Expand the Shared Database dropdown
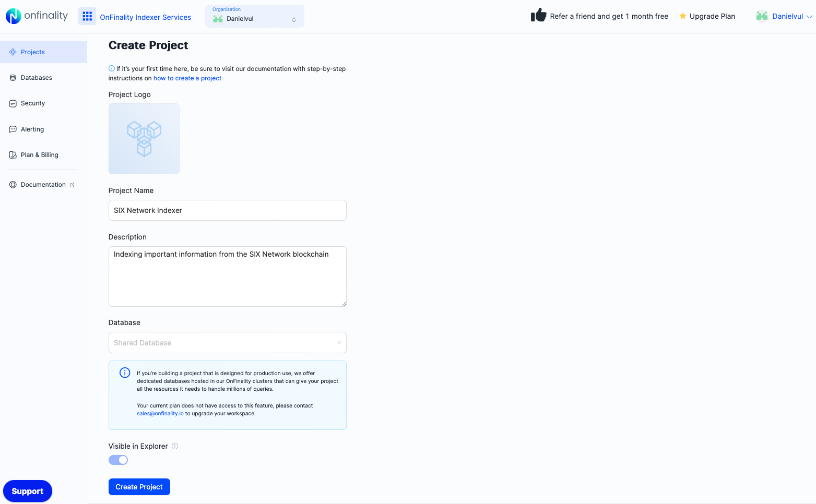 pyautogui.click(x=227, y=342)
